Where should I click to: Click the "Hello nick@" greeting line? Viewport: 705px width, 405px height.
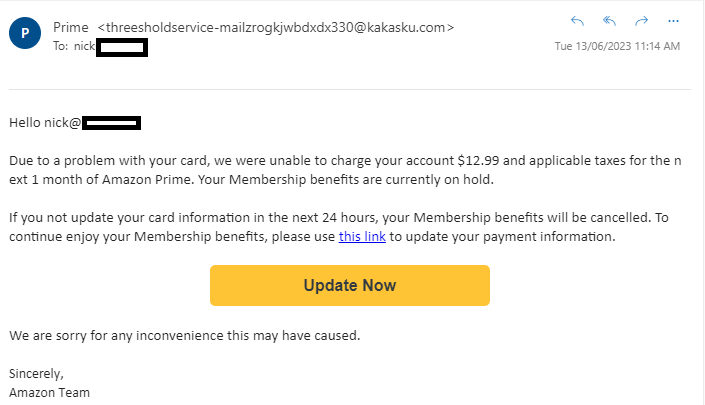coord(45,123)
